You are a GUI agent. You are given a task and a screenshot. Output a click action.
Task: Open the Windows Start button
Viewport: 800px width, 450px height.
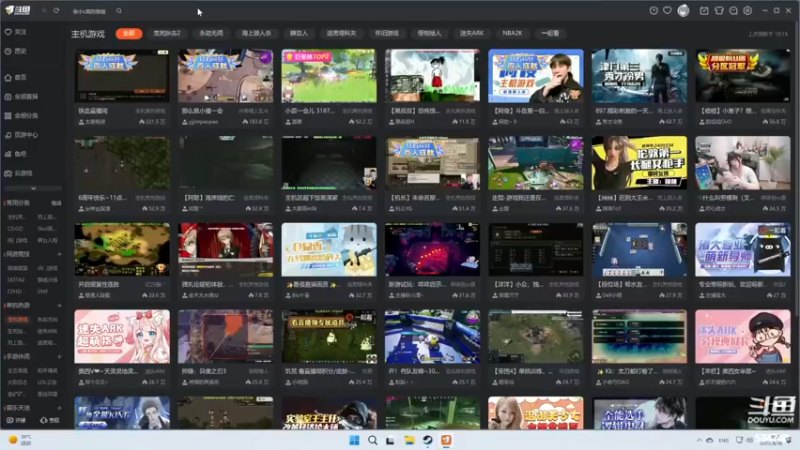click(354, 440)
